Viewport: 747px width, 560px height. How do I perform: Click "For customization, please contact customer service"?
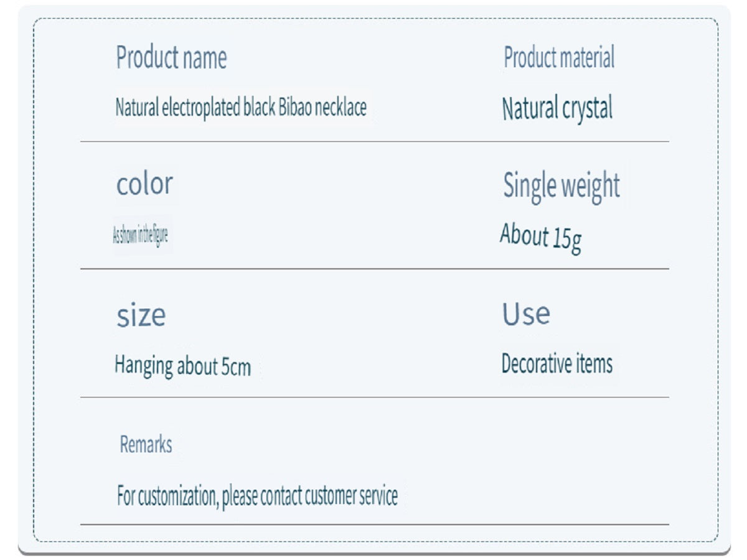click(x=257, y=497)
